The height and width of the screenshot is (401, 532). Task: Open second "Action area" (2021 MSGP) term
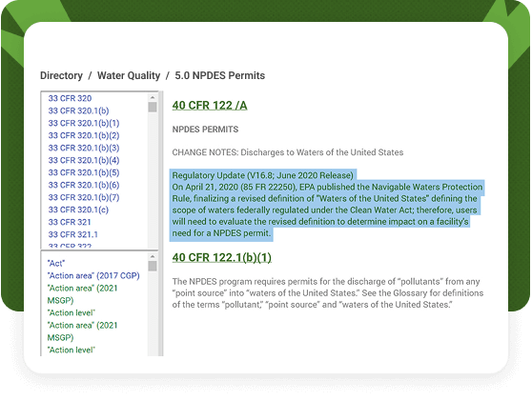tap(82, 331)
